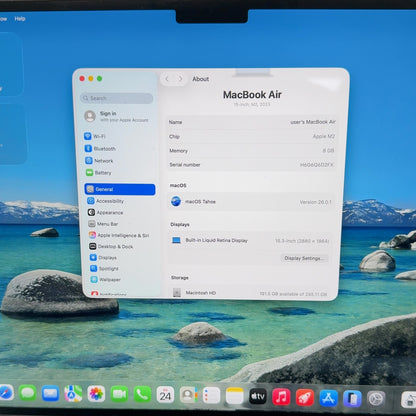Open Apple TV app in Dock
Image resolution: width=416 pixels, height=416 pixels.
point(258,396)
